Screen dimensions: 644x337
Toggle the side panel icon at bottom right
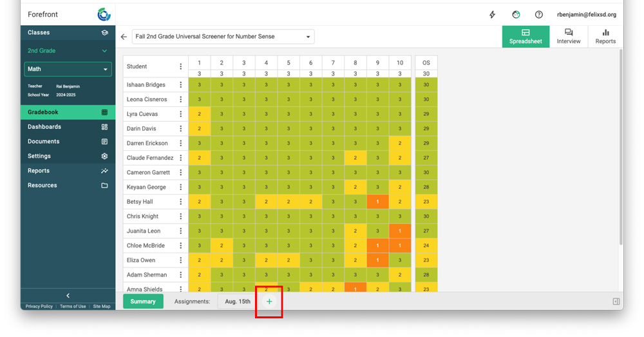(616, 302)
